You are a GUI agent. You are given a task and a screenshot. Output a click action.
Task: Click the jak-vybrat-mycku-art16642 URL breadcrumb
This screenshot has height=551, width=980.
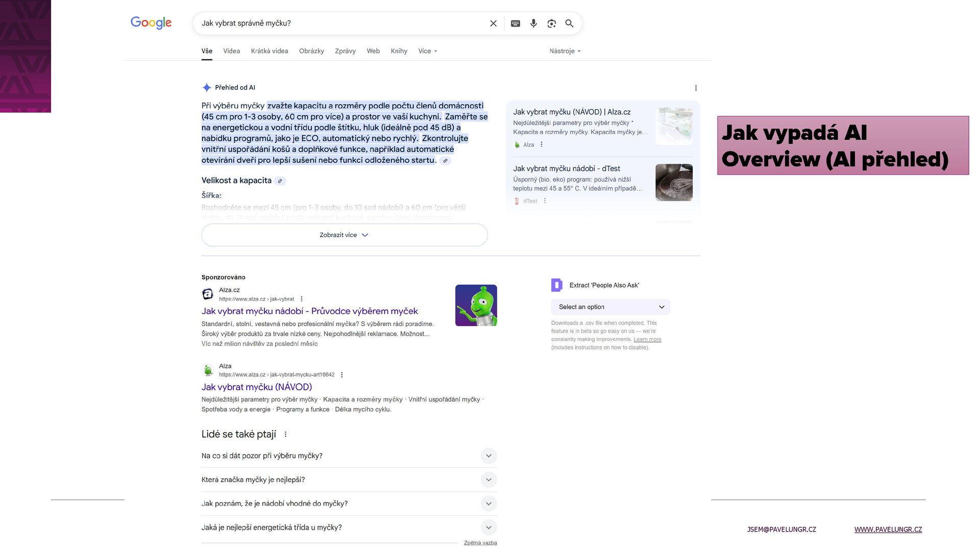(277, 374)
